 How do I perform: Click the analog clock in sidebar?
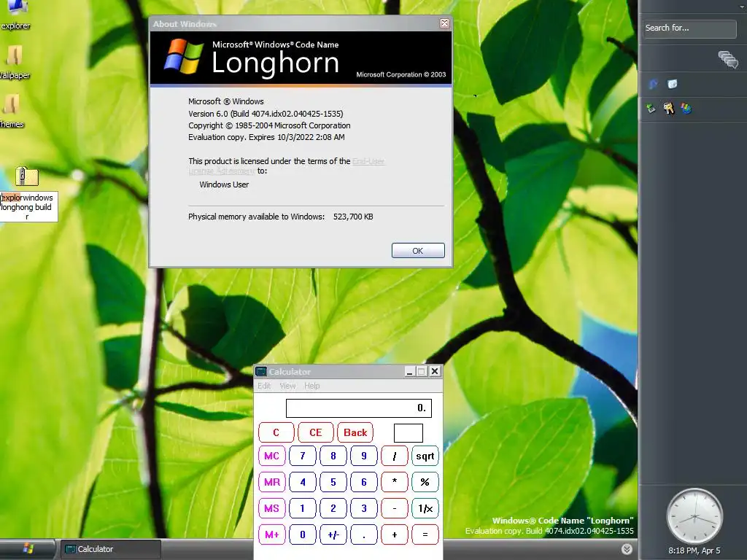694,516
